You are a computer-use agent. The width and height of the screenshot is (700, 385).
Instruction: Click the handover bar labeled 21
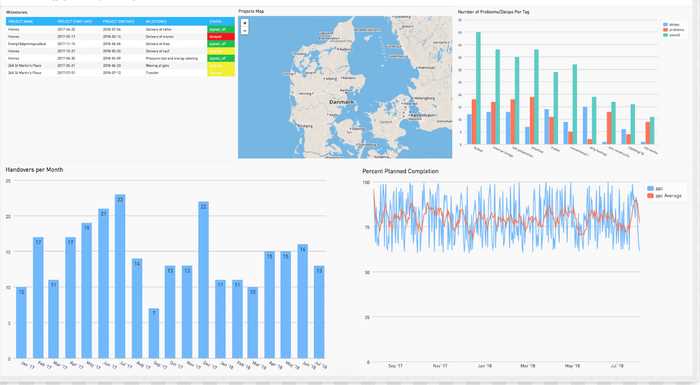coord(104,283)
